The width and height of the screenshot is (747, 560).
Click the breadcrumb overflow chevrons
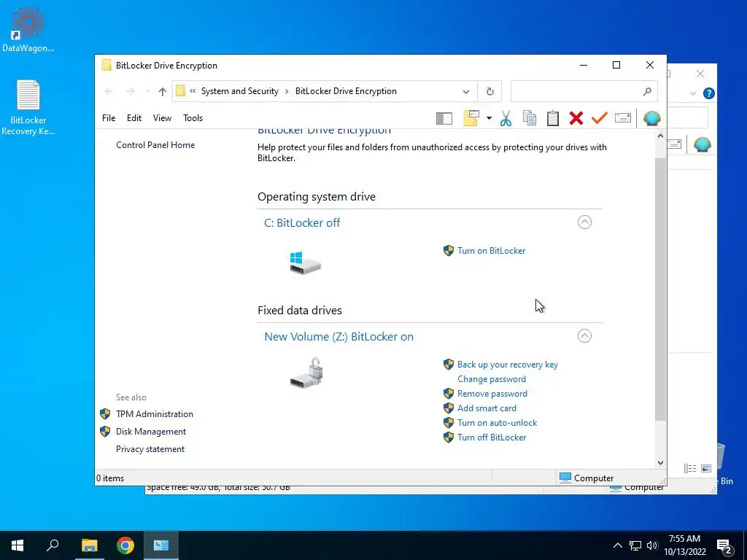(x=193, y=91)
